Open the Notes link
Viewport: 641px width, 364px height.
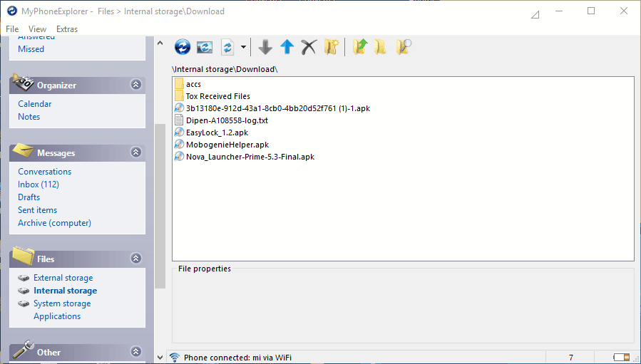click(29, 117)
